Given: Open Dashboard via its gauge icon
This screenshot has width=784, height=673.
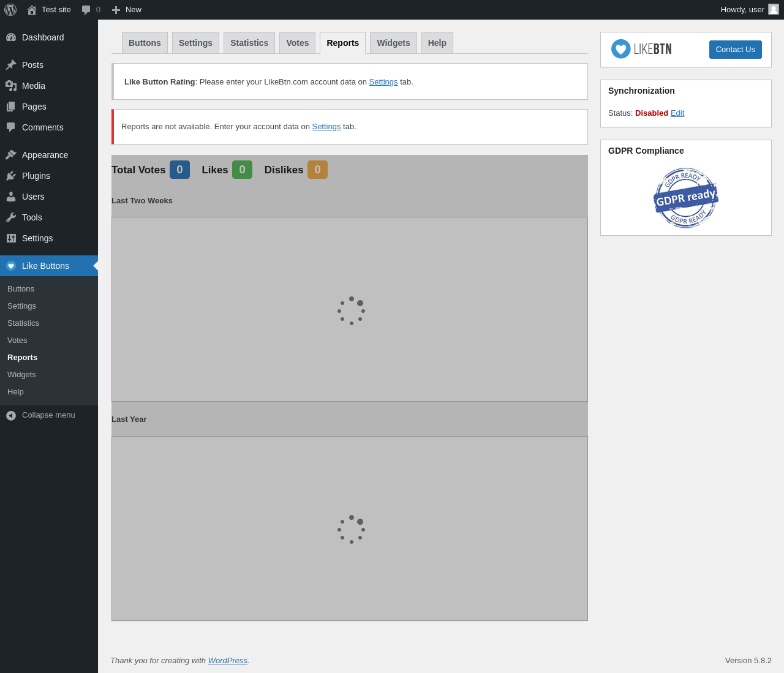Looking at the screenshot, I should click(11, 37).
